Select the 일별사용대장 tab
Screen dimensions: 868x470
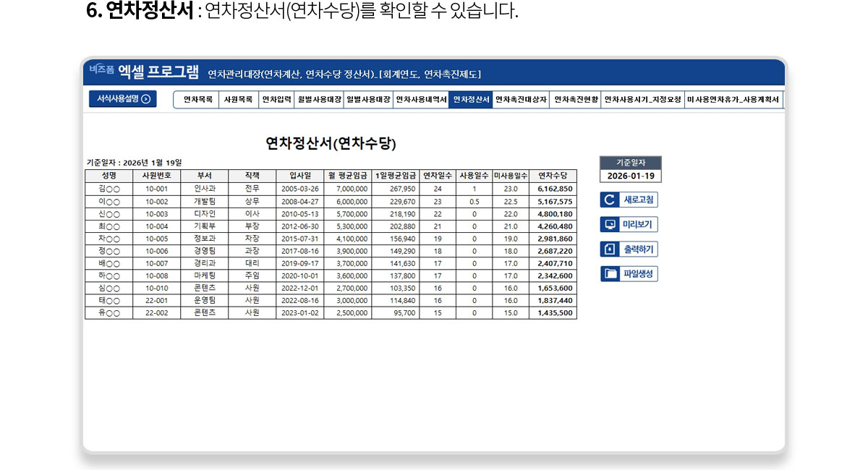pos(368,100)
